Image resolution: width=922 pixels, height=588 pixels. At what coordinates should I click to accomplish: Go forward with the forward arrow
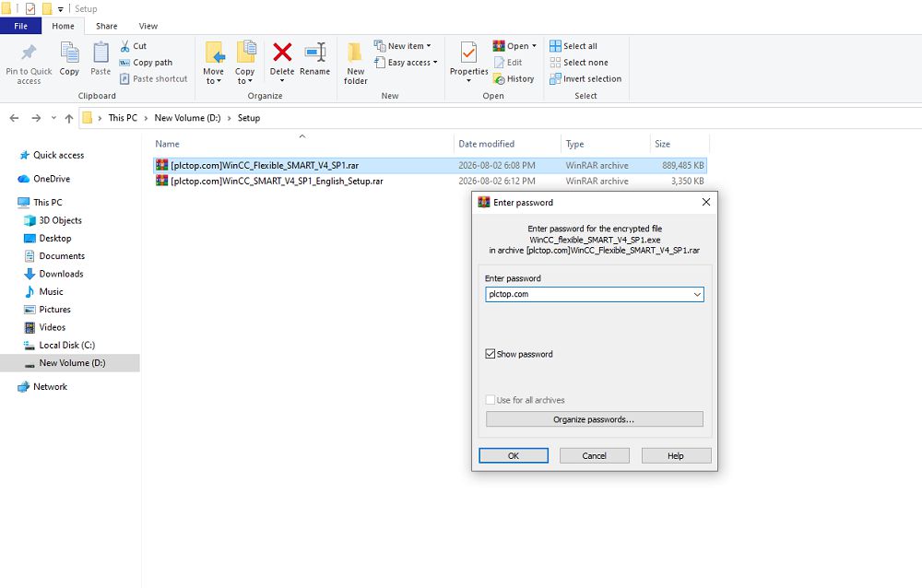(36, 118)
